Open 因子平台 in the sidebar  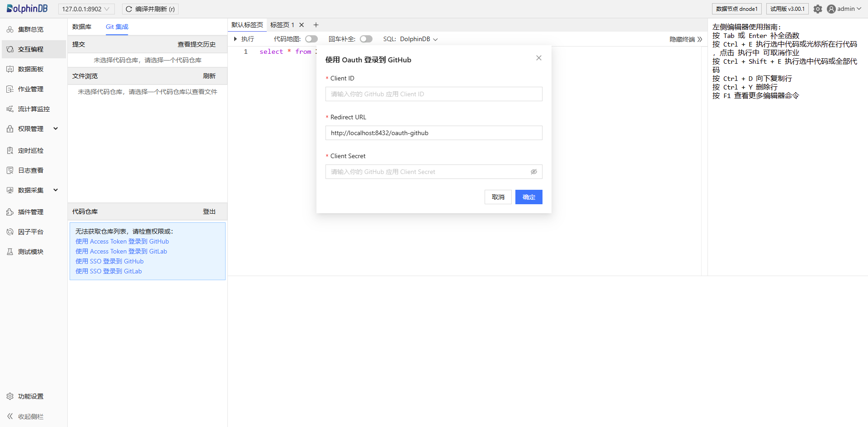pyautogui.click(x=30, y=232)
